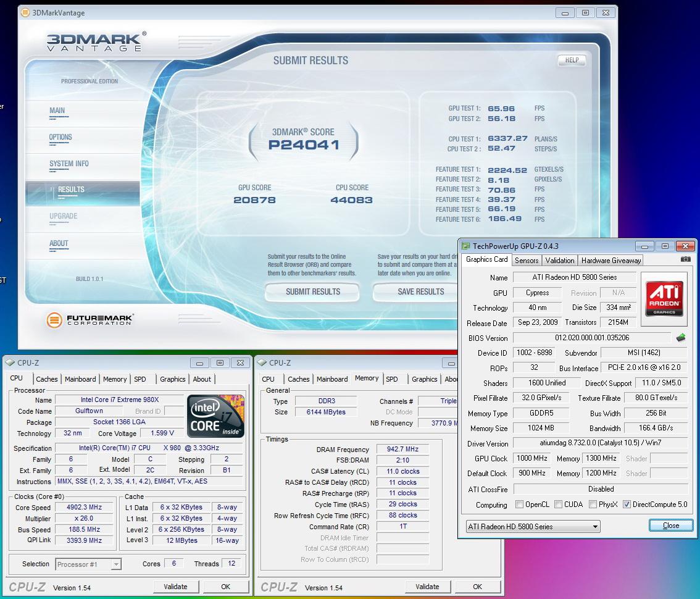
Task: Switch to the Validation tab in GPU-Z
Action: (559, 261)
